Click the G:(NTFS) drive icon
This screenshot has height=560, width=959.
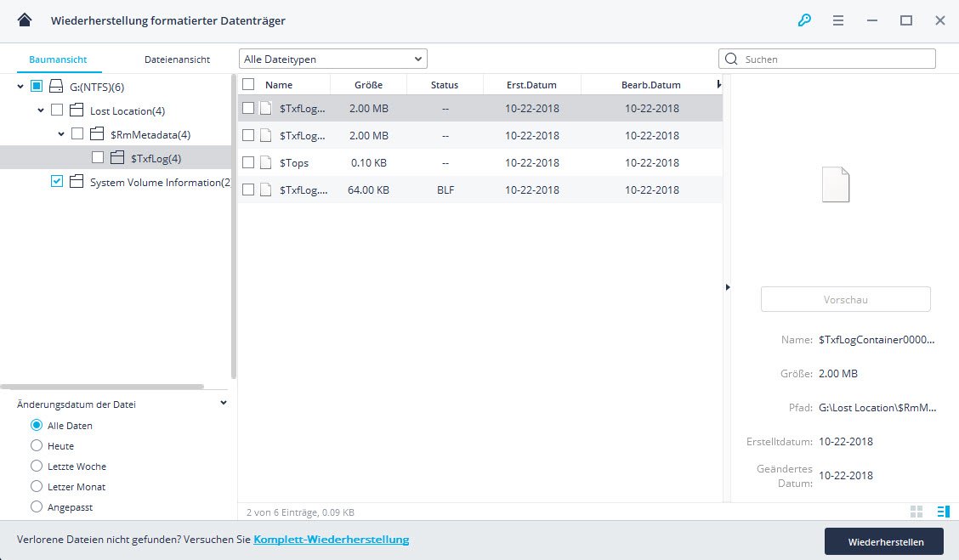tap(55, 86)
